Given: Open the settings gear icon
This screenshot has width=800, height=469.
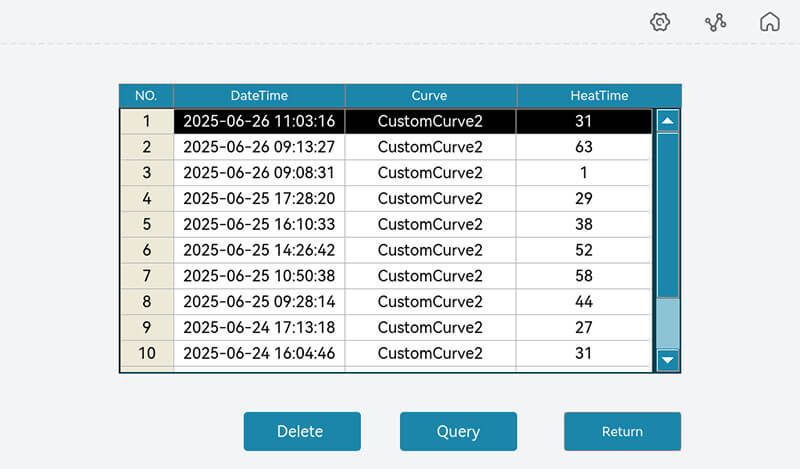Looking at the screenshot, I should 659,22.
